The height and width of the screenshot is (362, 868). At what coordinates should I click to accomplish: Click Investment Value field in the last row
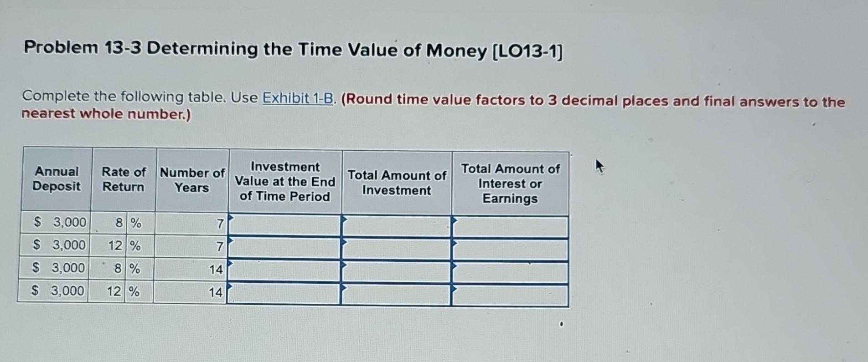pos(285,292)
